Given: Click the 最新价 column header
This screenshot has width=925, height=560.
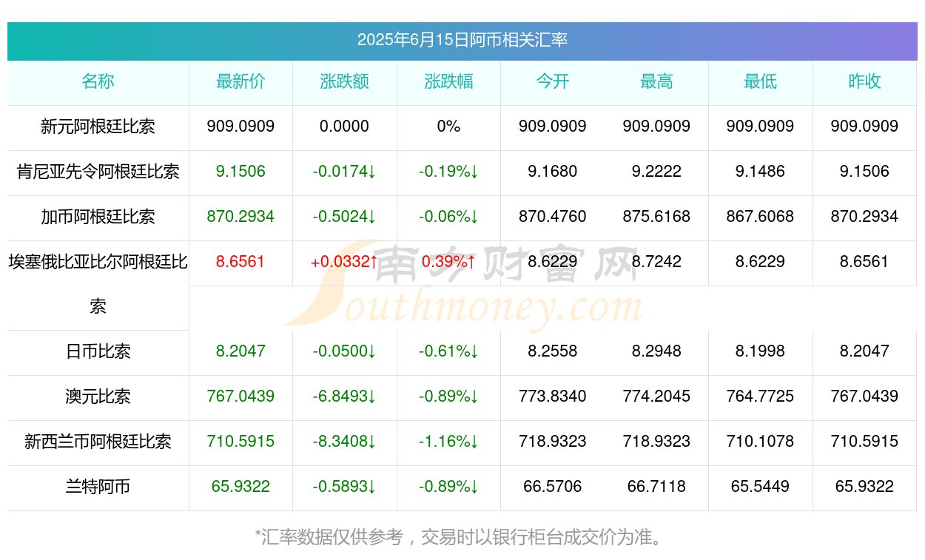Looking at the screenshot, I should point(240,81).
